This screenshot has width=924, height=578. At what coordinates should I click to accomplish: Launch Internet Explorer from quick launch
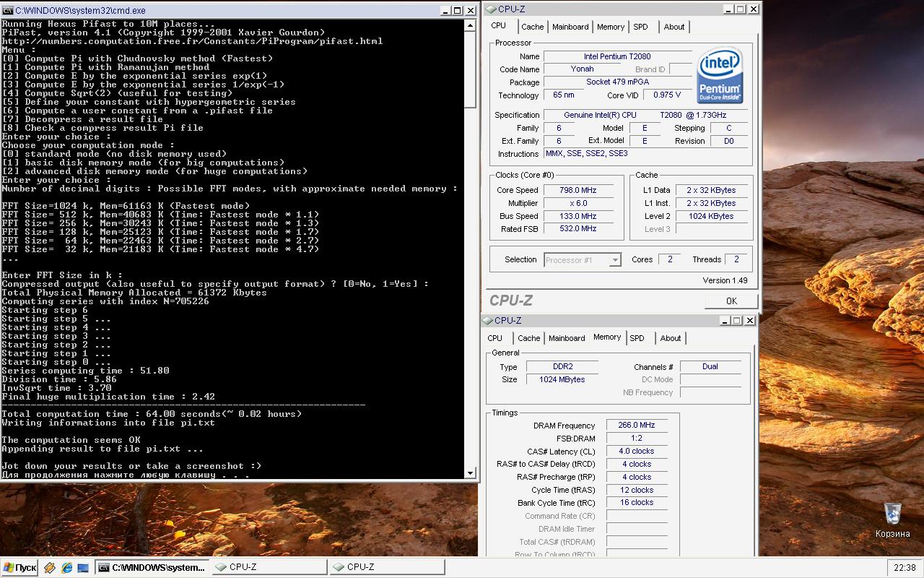(x=66, y=568)
